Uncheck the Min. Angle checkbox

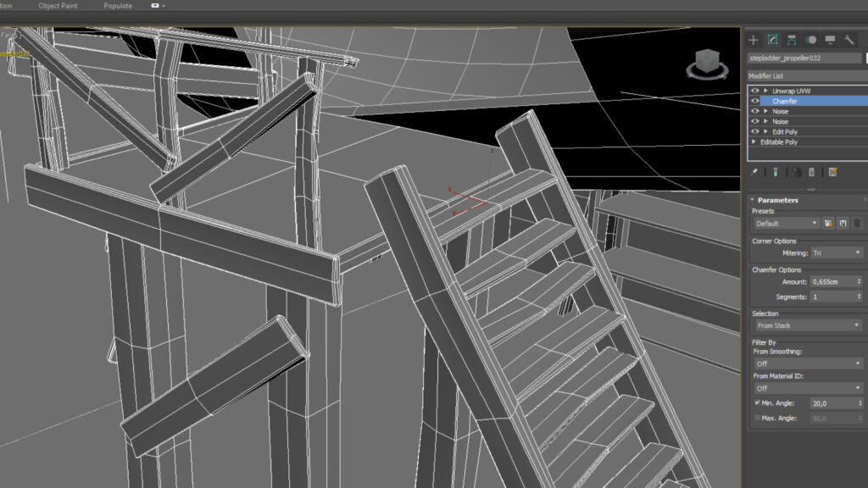click(x=757, y=402)
